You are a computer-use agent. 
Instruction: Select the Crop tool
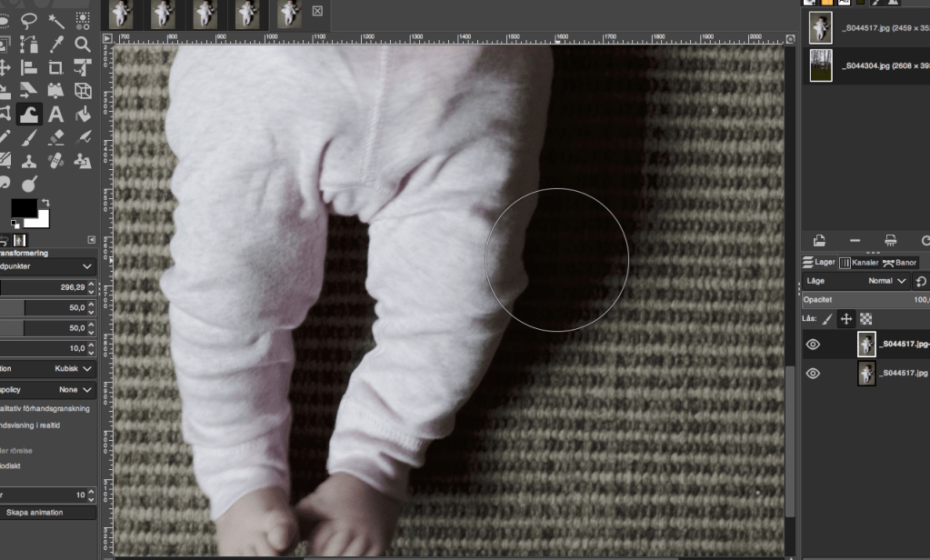point(55,67)
